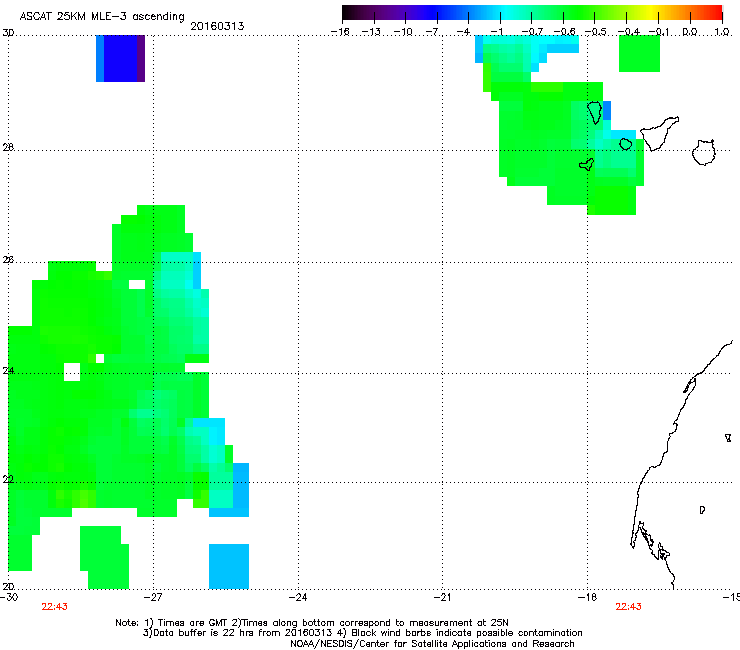740x650 pixels.
Task: Click the note line starting 'Note: 1) Times are GMT'
Action: click(311, 623)
